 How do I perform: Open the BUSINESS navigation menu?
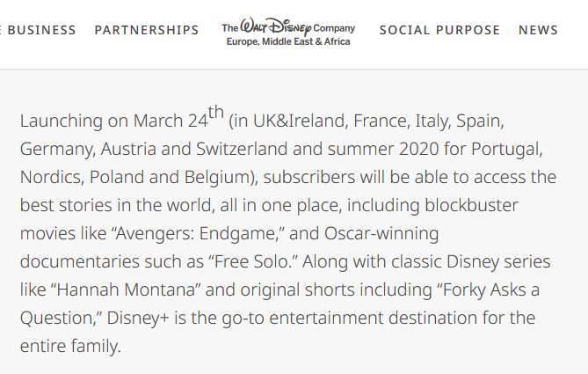pos(40,30)
